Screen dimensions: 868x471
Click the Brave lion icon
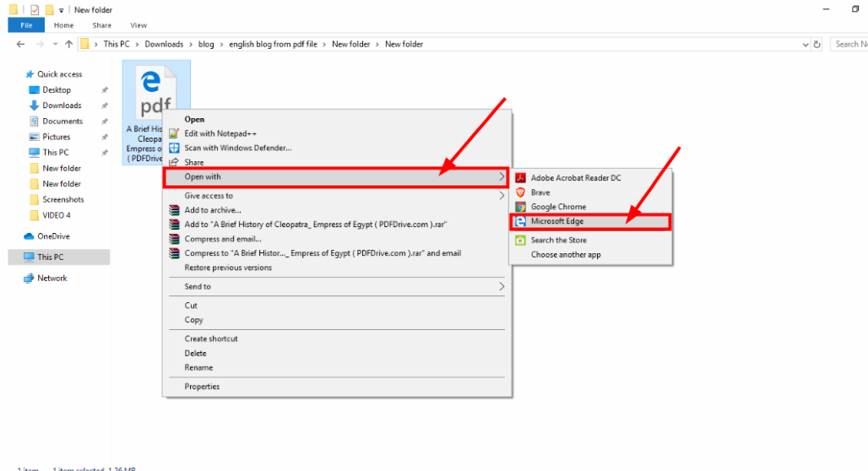[x=520, y=192]
